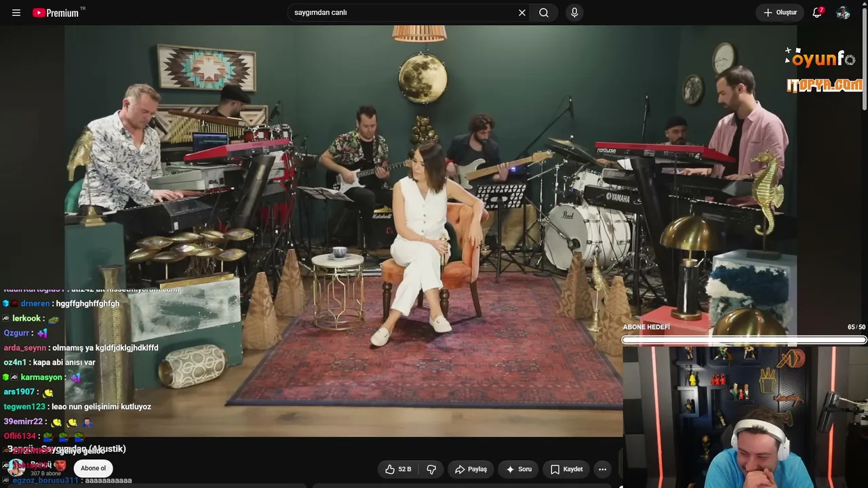Screen dimensions: 868x488
Task: Subscribe using the Abone ol button
Action: coord(94,468)
